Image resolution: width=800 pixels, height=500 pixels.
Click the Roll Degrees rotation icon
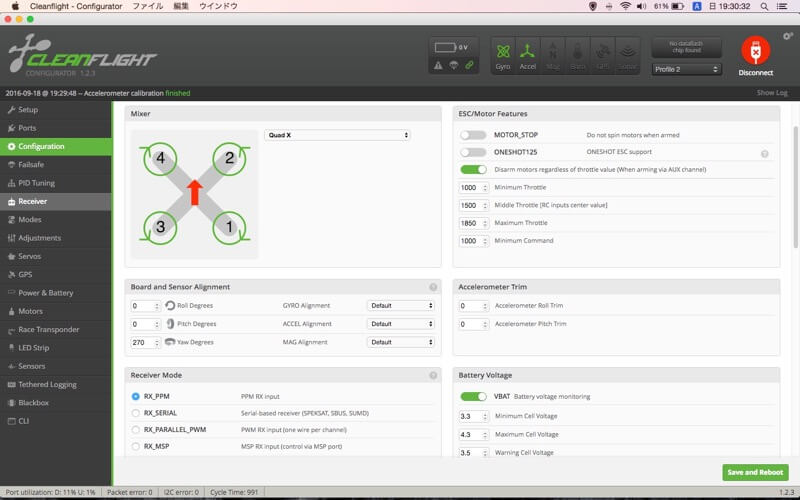pyautogui.click(x=170, y=306)
